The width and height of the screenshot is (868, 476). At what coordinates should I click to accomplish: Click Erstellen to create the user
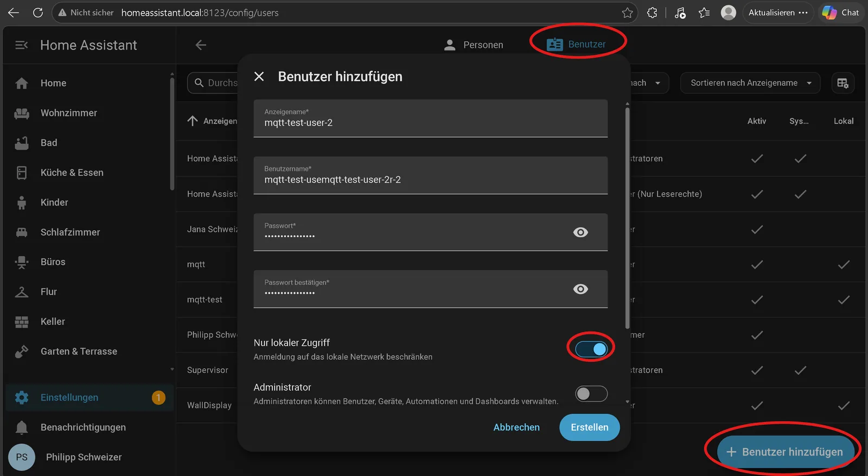(590, 427)
